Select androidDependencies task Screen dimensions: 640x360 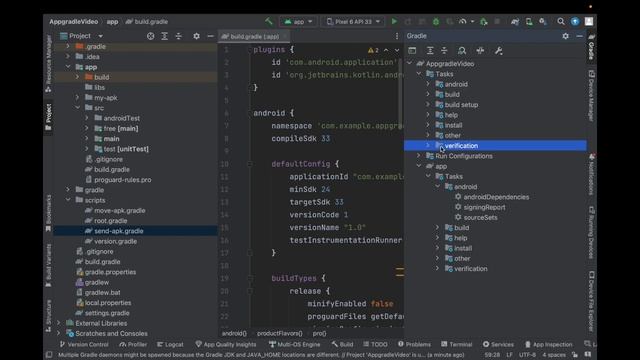click(496, 197)
